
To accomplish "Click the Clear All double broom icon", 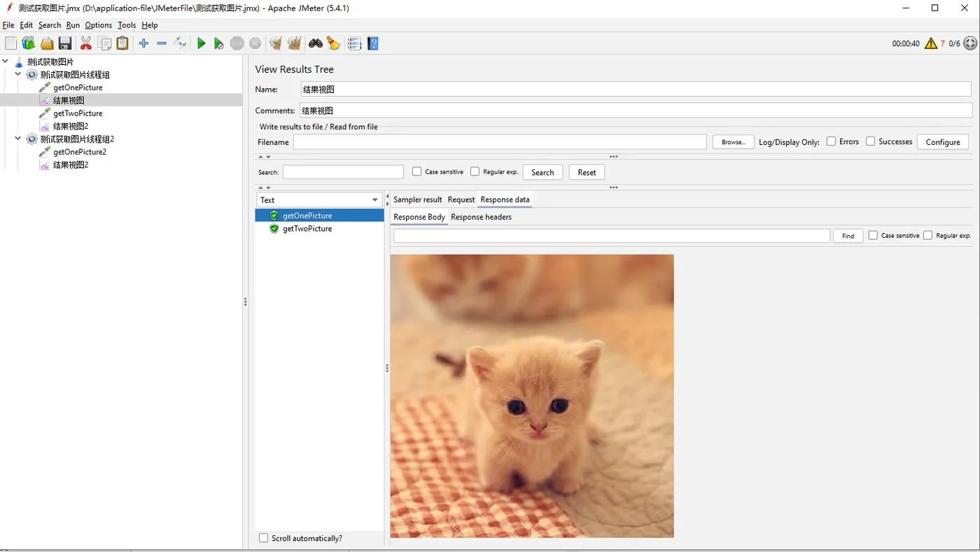I will [x=294, y=43].
